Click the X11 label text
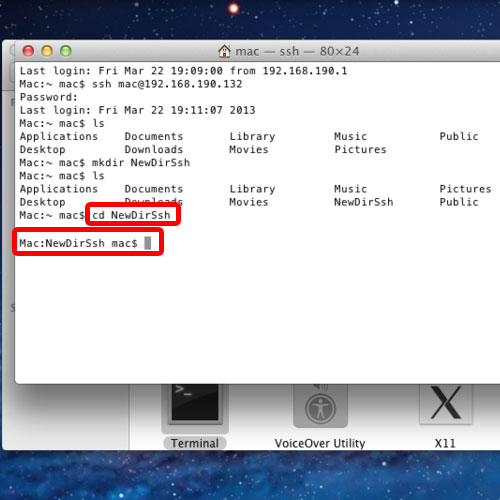 tap(445, 443)
